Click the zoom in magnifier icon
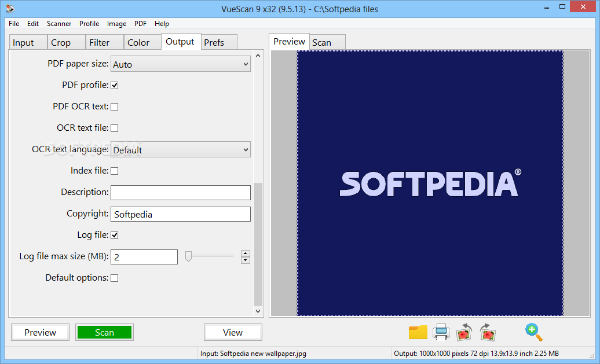Image resolution: width=600 pixels, height=364 pixels. [x=533, y=332]
